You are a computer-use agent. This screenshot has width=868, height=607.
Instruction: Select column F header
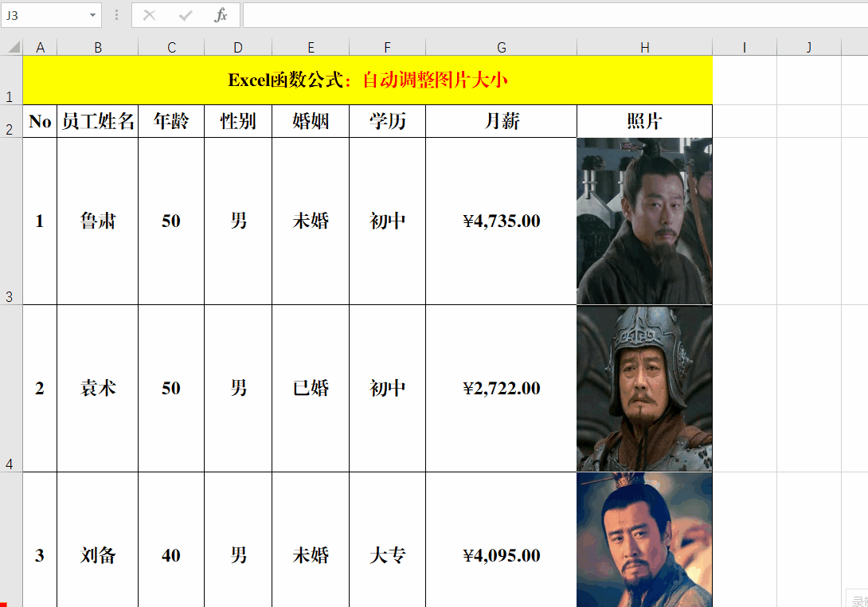[388, 47]
